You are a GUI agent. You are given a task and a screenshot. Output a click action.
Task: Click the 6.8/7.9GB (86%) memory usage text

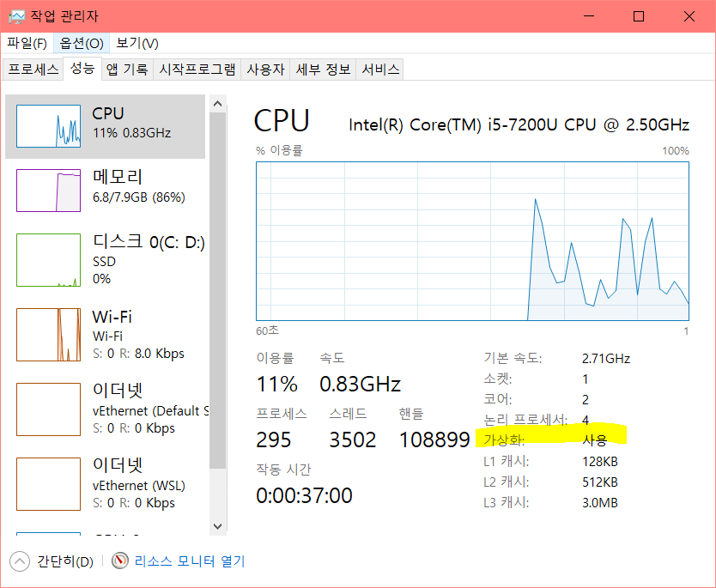[x=139, y=197]
